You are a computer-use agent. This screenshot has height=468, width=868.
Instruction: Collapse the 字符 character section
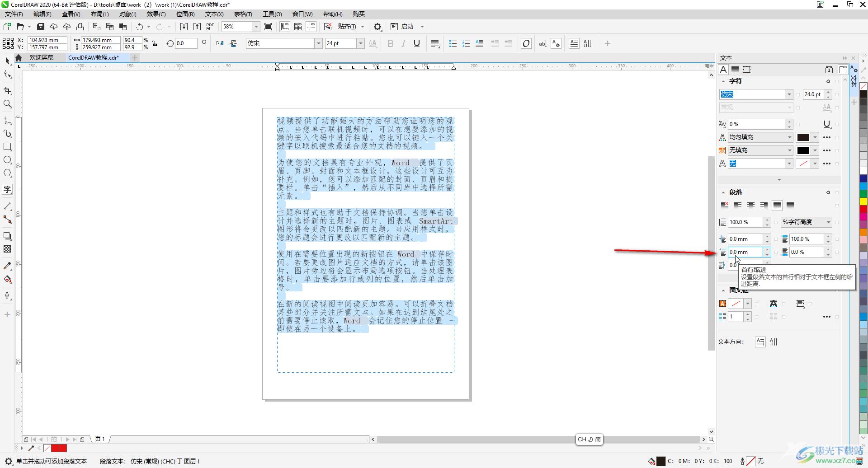click(723, 81)
